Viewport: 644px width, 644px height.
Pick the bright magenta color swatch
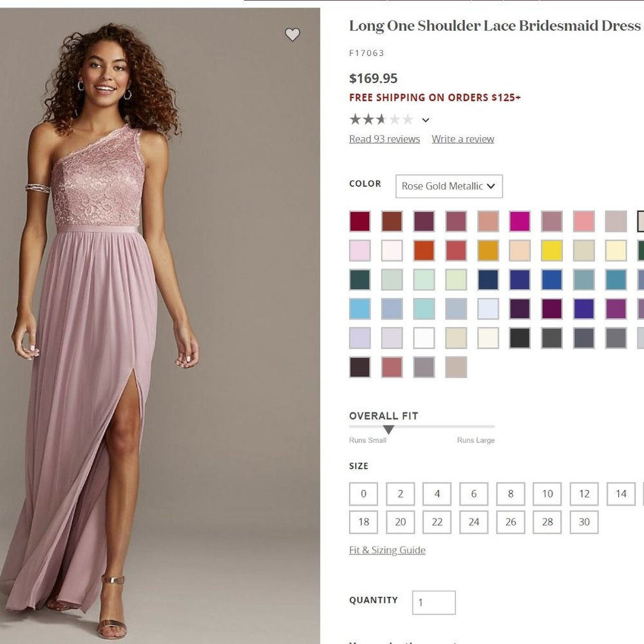point(521,221)
